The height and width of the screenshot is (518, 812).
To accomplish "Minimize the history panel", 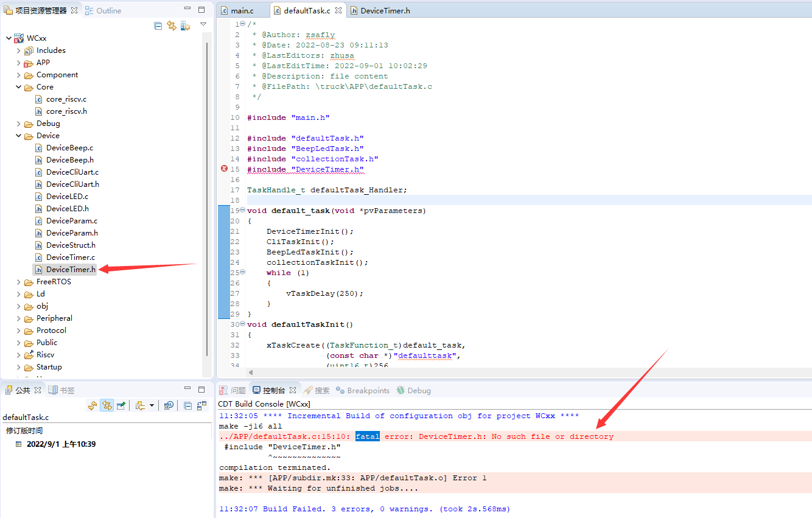I will (x=187, y=388).
